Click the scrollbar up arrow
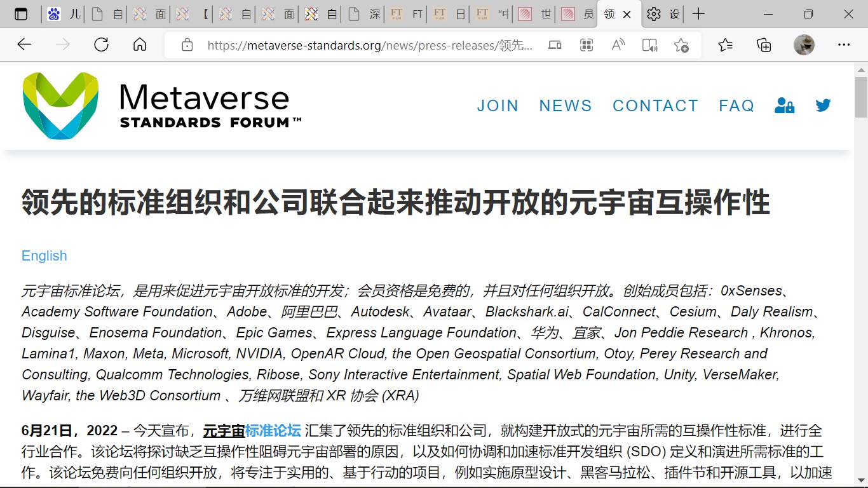The height and width of the screenshot is (488, 868). coord(861,70)
